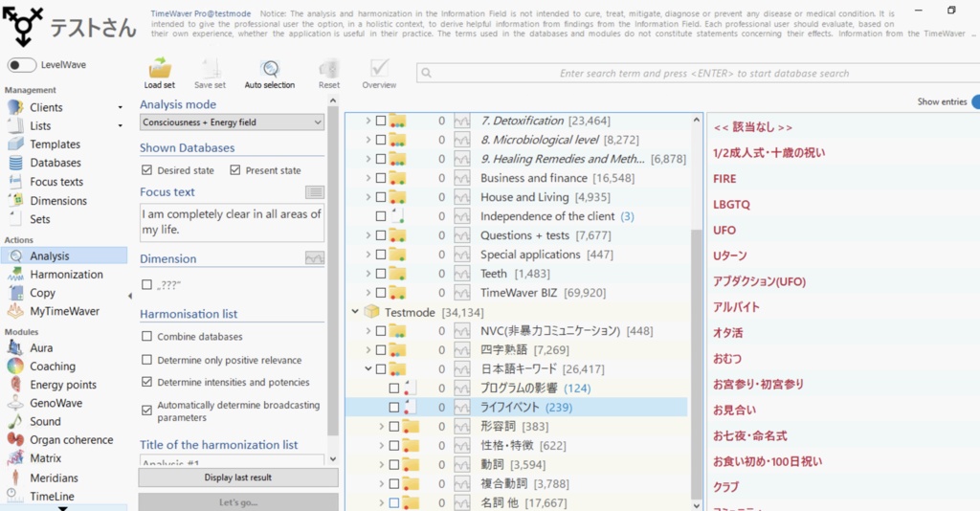Expand the House and Living folder

point(368,197)
